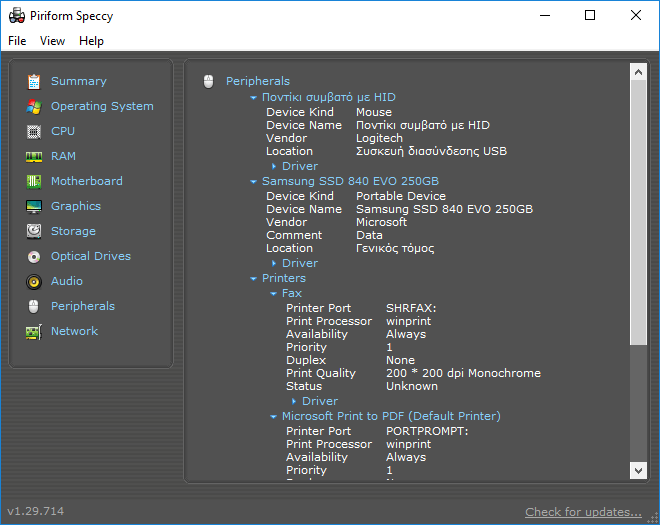Show the Audio section
This screenshot has width=660, height=525.
(x=67, y=281)
